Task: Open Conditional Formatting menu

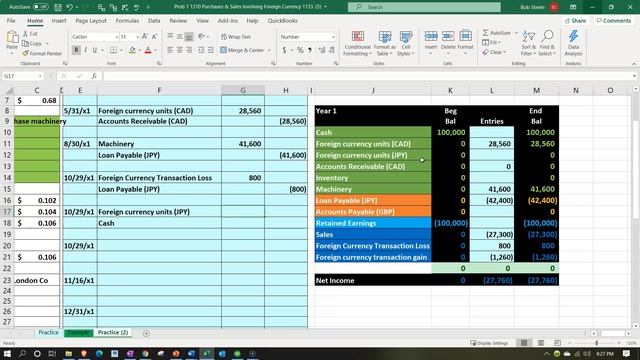Action: tap(358, 43)
